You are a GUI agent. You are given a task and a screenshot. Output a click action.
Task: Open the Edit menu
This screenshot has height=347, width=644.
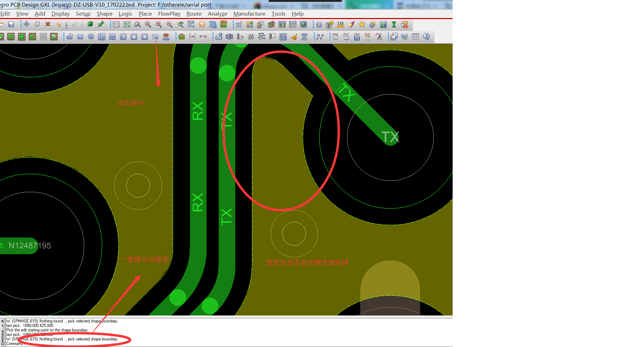pos(5,14)
